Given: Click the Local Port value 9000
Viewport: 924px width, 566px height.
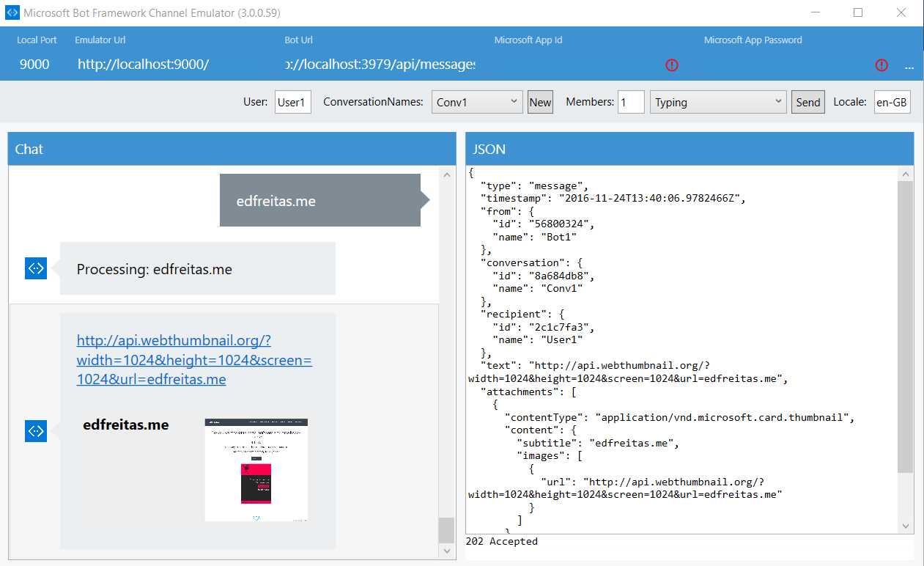Looking at the screenshot, I should 34,65.
